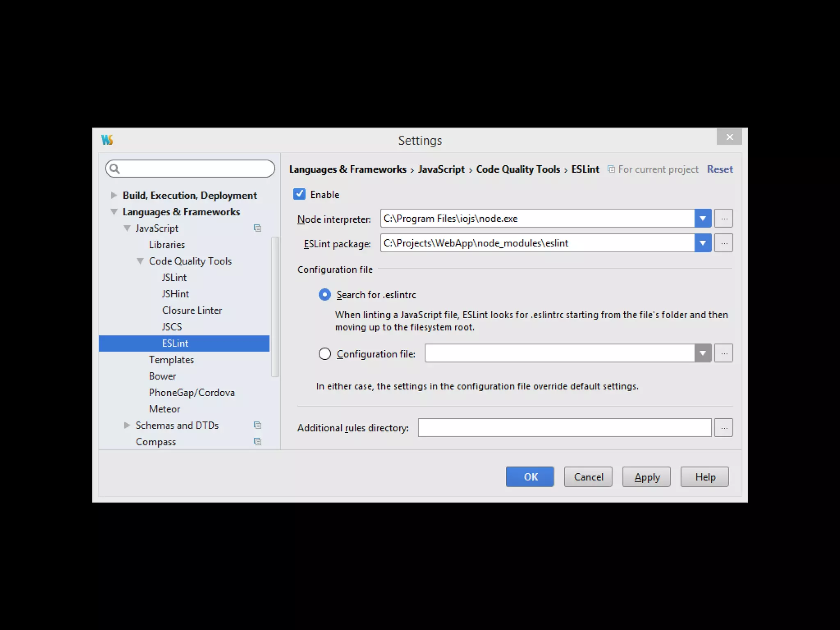Open the Node interpreter dropdown arrow

[x=703, y=219]
